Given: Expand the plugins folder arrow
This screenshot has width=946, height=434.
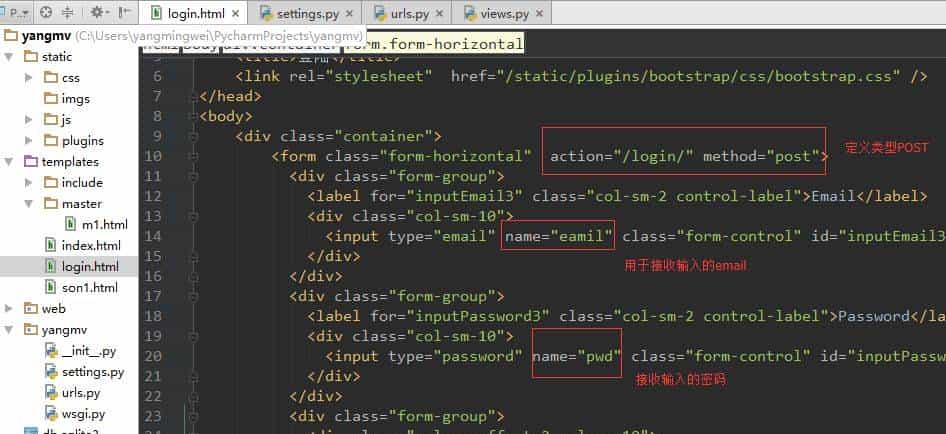Looking at the screenshot, I should 28,141.
